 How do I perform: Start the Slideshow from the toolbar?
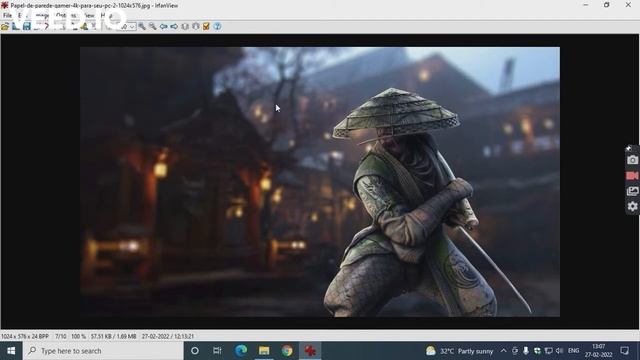[x=16, y=27]
